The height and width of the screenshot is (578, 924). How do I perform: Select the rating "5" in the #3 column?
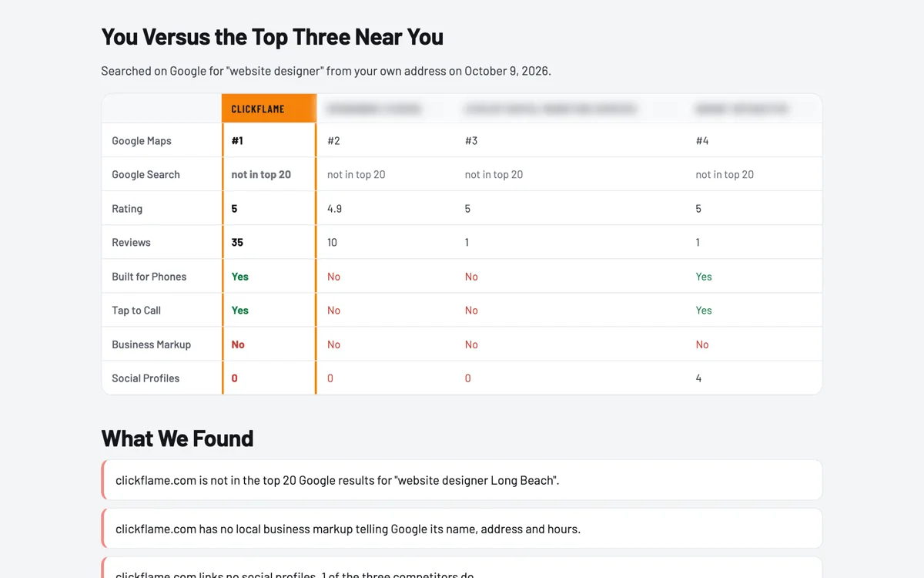pyautogui.click(x=468, y=209)
